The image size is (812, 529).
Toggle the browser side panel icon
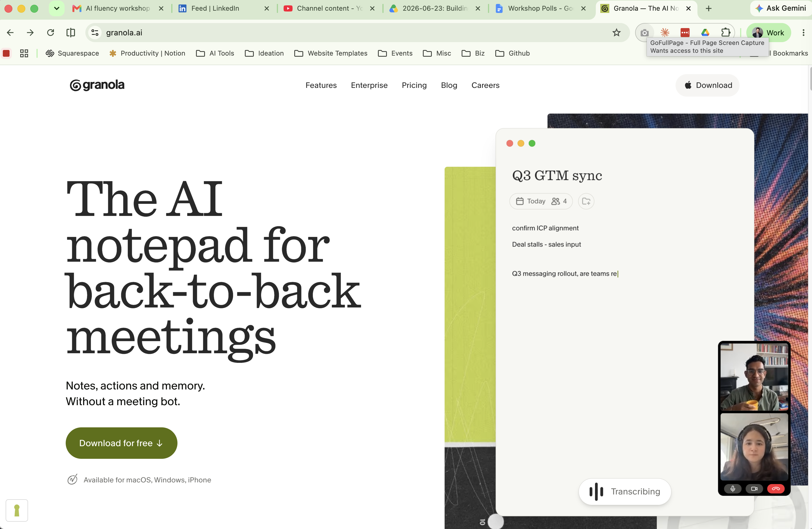click(71, 33)
